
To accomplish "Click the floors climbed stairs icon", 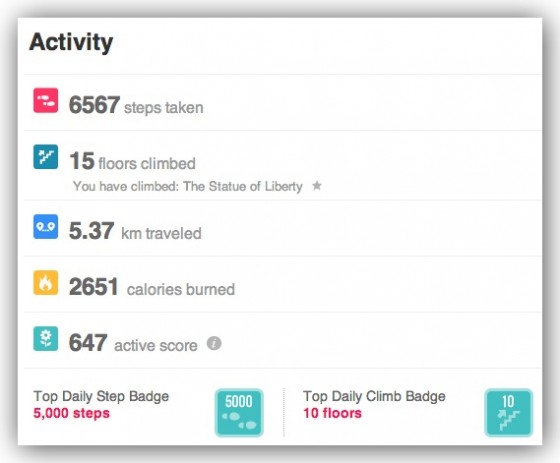I will (x=46, y=156).
